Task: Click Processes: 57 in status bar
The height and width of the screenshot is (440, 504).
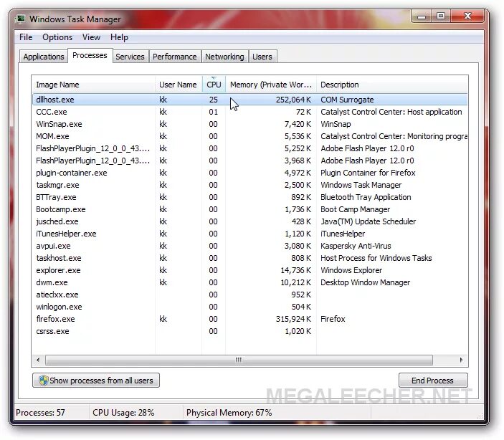Action: [40, 413]
